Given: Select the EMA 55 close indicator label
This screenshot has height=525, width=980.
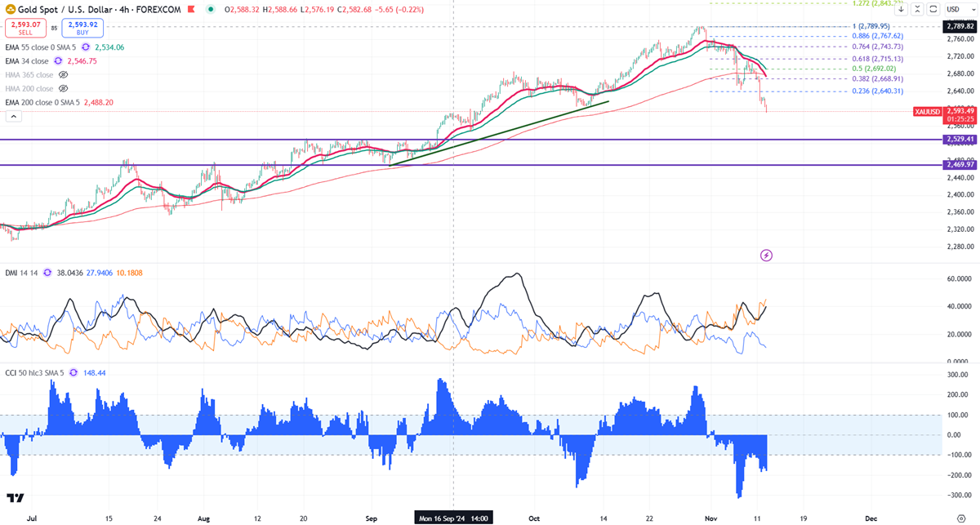Looking at the screenshot, I should (x=42, y=47).
